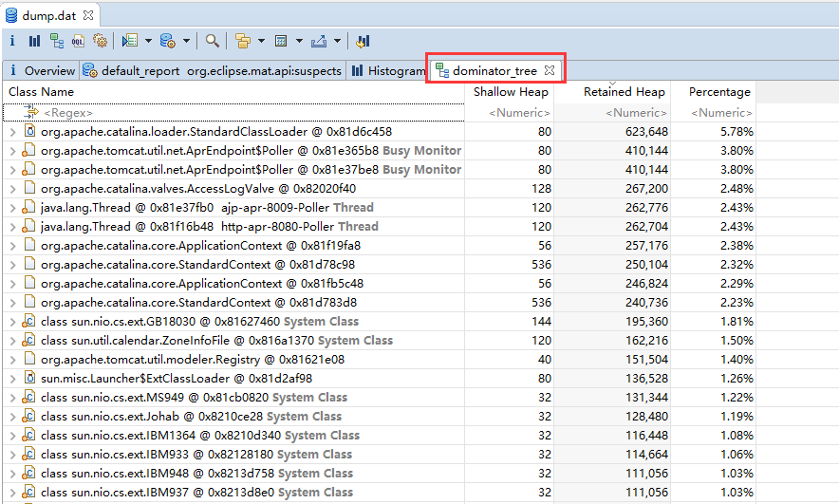Click the magnifier Find Object icon
The height and width of the screenshot is (504, 839).
click(213, 41)
